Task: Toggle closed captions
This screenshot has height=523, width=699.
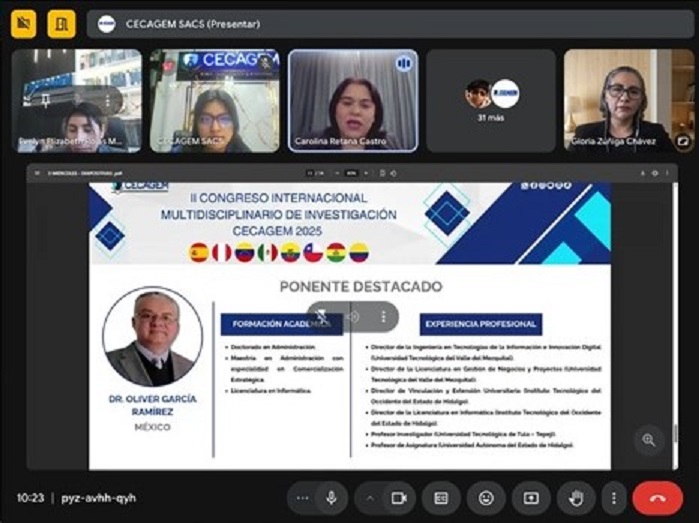Action: (441, 497)
